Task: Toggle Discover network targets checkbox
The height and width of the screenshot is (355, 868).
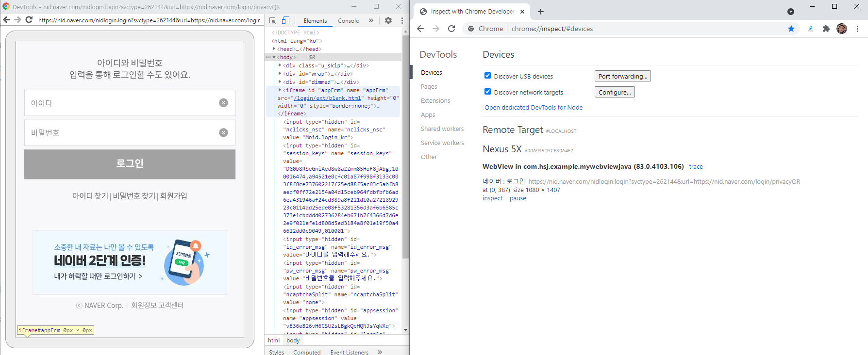Action: pos(487,92)
